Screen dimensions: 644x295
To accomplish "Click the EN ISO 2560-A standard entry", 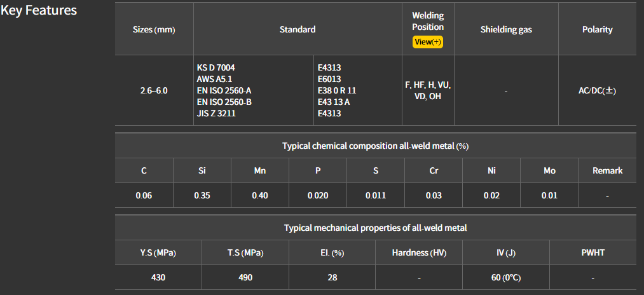I will [224, 90].
